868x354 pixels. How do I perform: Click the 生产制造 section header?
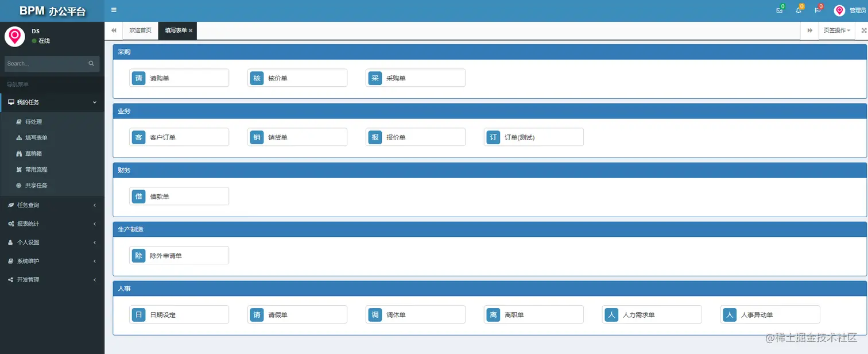point(490,229)
